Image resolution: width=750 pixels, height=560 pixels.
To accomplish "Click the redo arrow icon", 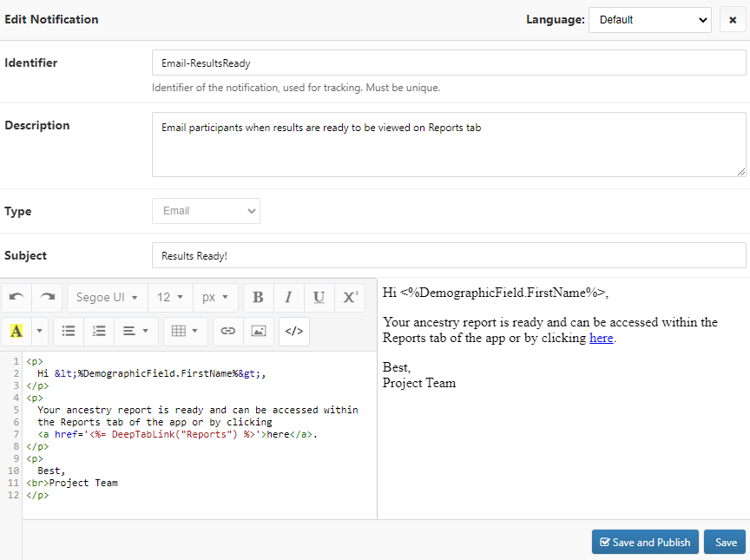I will pyautogui.click(x=47, y=297).
